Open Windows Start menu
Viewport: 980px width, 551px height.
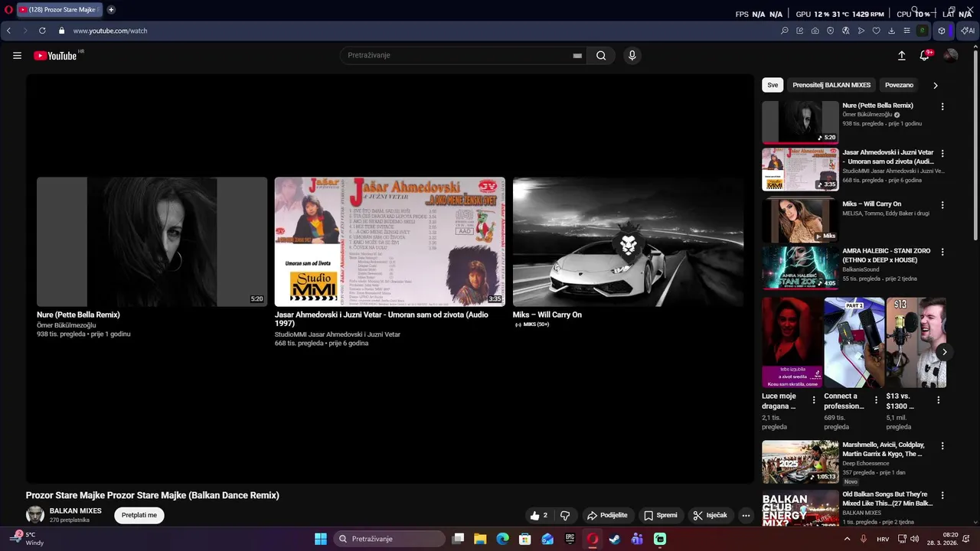(321, 539)
